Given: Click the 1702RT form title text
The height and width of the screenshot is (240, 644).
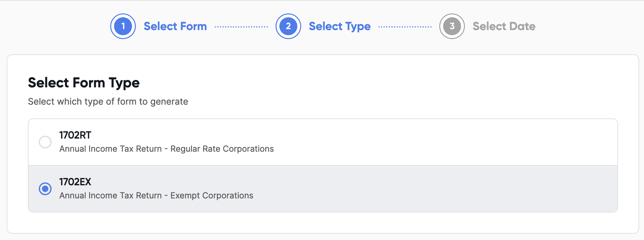Looking at the screenshot, I should point(75,135).
